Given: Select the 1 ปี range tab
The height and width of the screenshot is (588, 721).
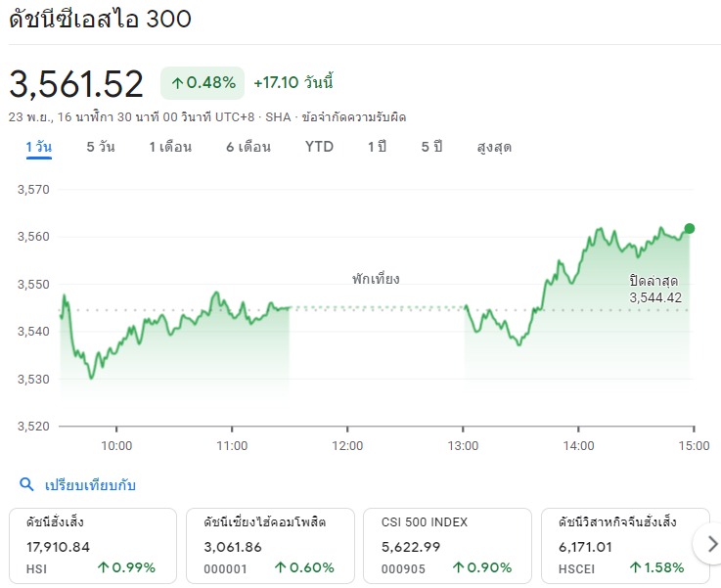Looking at the screenshot, I should tap(377, 147).
